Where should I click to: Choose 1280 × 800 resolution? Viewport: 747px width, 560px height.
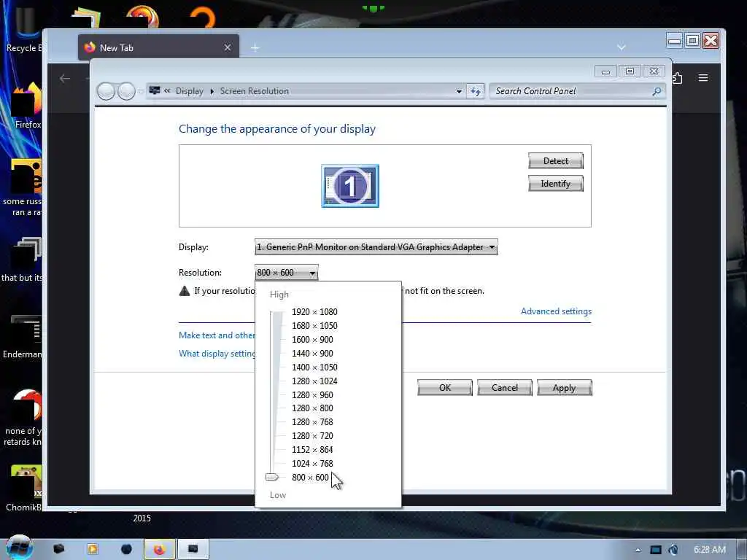(312, 408)
